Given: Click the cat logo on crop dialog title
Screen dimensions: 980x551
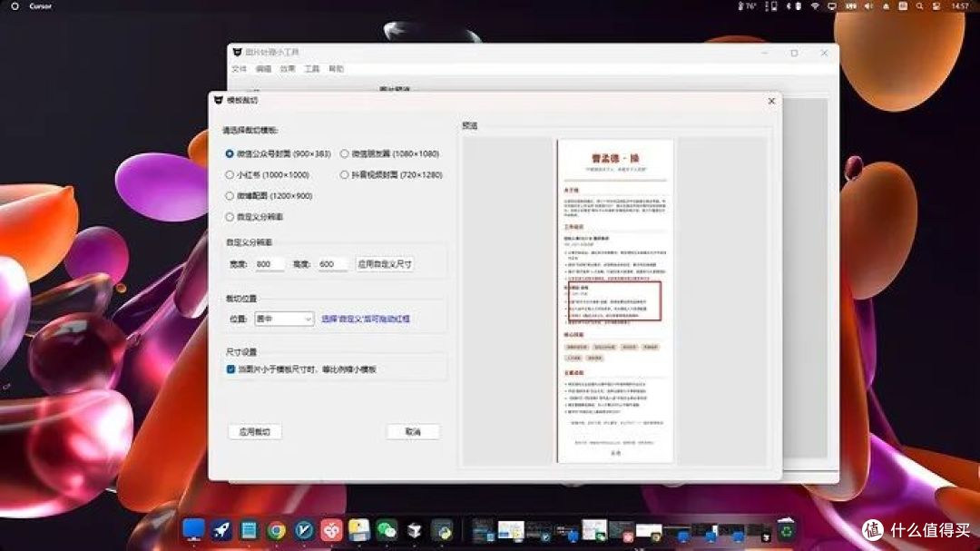Looking at the screenshot, I should tap(218, 100).
